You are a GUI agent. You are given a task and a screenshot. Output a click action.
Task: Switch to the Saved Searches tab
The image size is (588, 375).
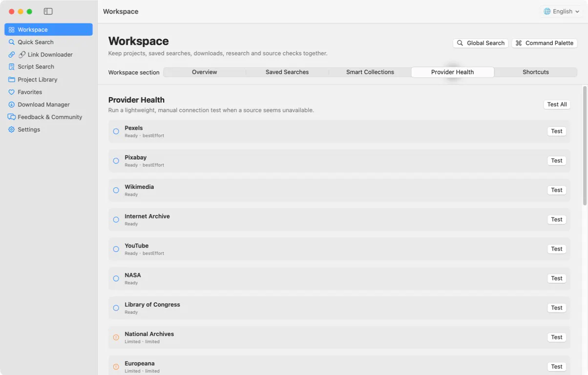(287, 72)
